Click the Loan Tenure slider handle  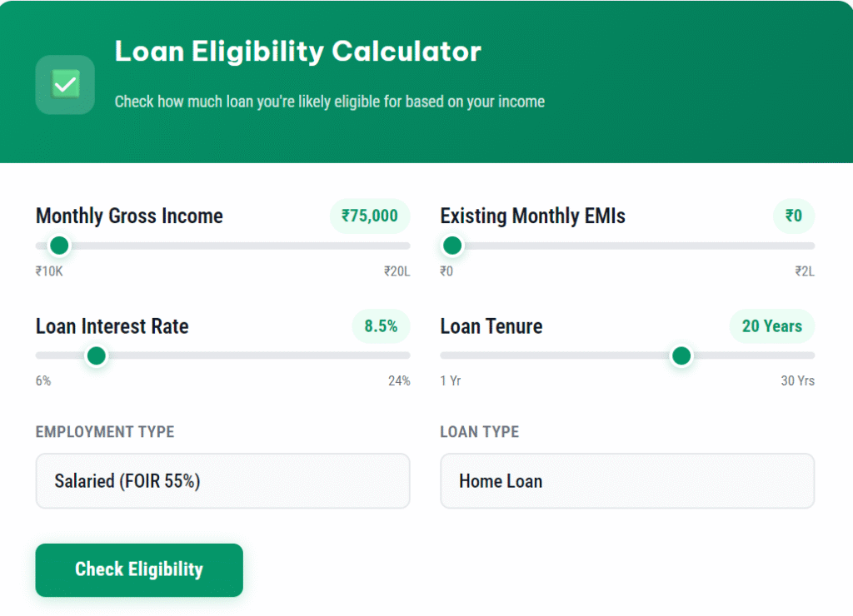(681, 355)
